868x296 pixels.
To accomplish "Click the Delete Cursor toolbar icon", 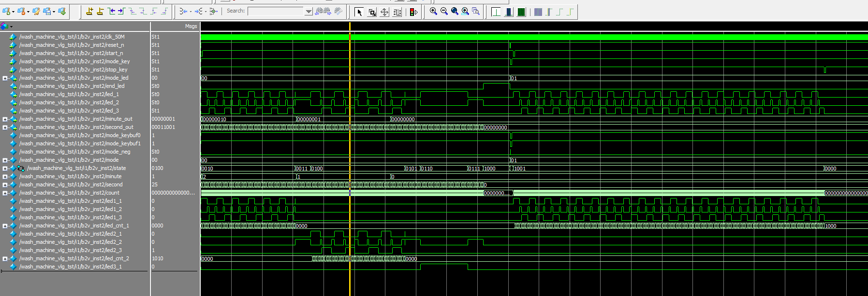I will [100, 11].
